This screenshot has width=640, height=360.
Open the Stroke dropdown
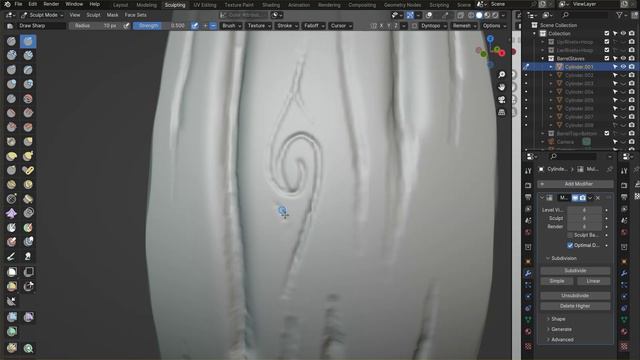[287, 25]
